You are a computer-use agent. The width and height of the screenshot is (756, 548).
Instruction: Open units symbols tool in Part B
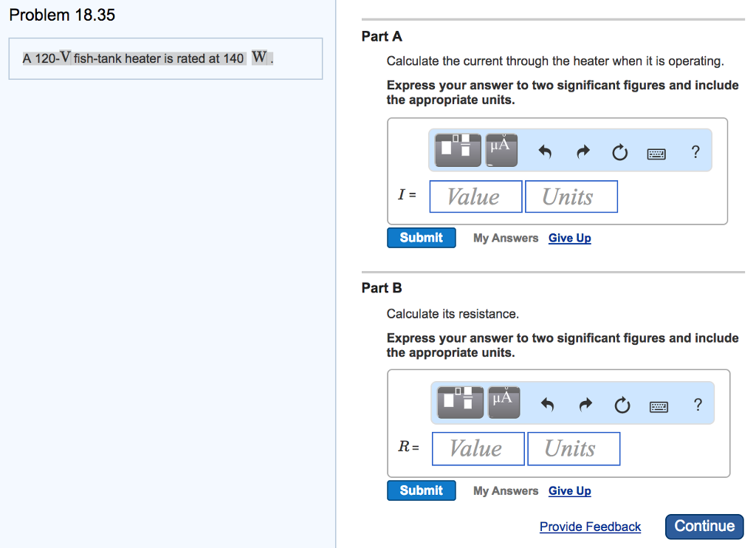[x=504, y=403]
